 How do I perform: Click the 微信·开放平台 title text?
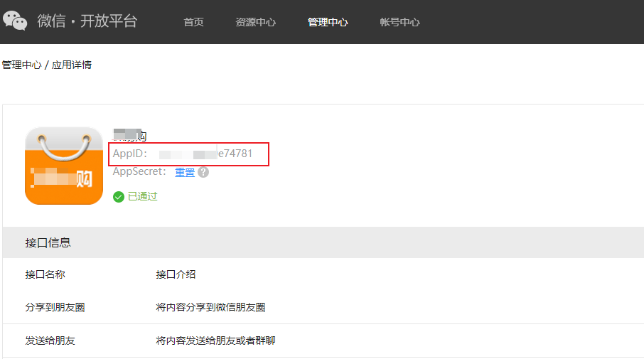coord(87,21)
